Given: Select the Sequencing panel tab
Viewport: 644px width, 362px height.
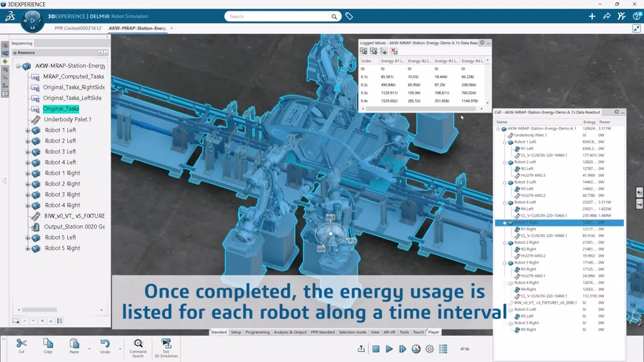Looking at the screenshot, I should coord(21,43).
